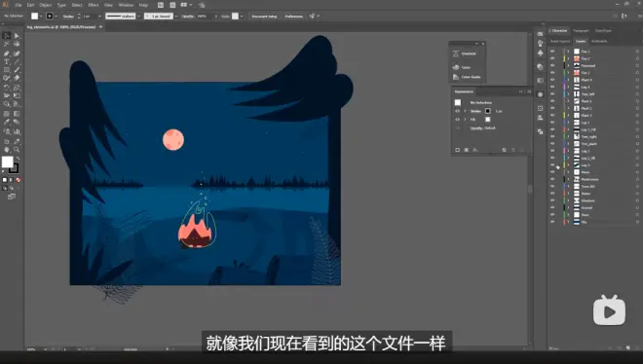Click the Stroke label in control bar
The width and height of the screenshot is (643, 364).
(x=68, y=17)
